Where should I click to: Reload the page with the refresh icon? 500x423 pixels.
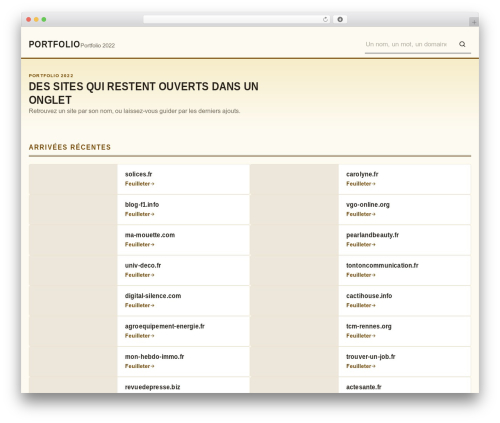[325, 20]
